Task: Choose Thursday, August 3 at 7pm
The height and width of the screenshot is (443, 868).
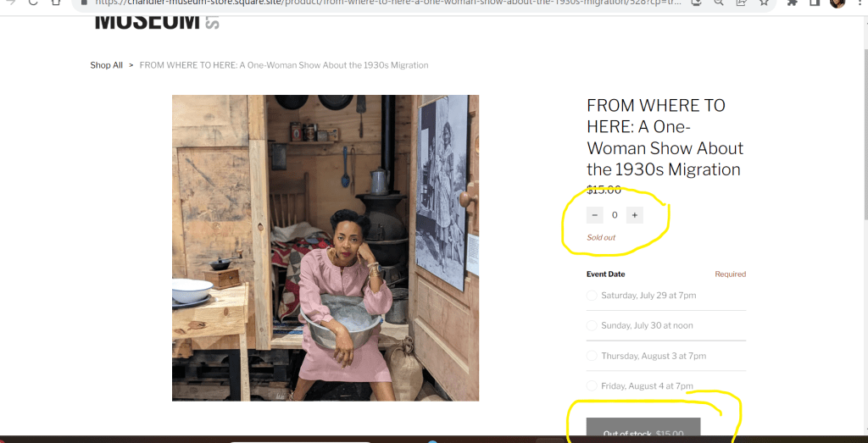Action: 592,356
